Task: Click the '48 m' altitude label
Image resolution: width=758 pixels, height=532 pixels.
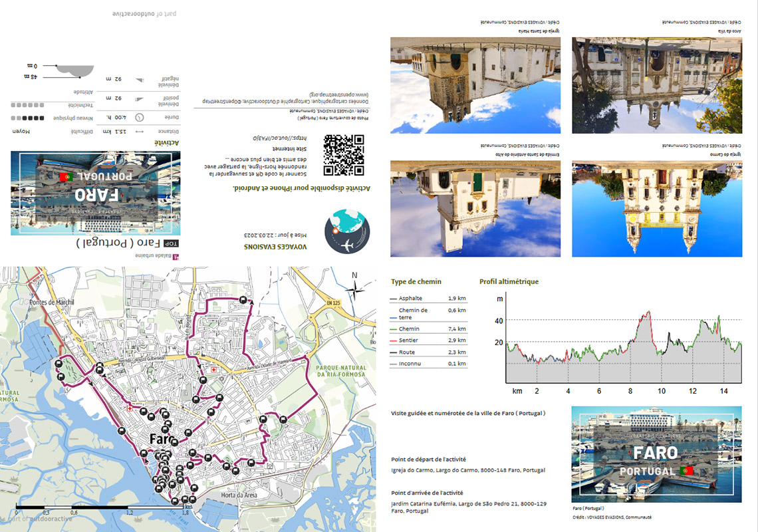Action: click(31, 77)
